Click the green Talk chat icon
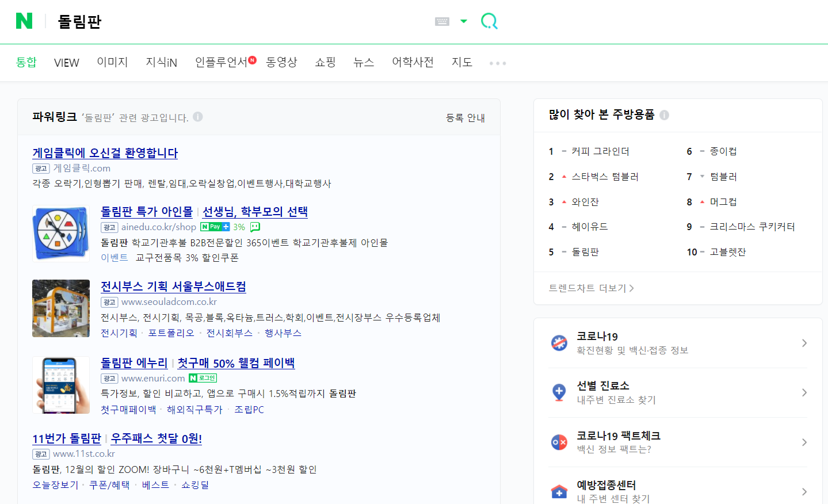828x504 pixels. (x=255, y=227)
